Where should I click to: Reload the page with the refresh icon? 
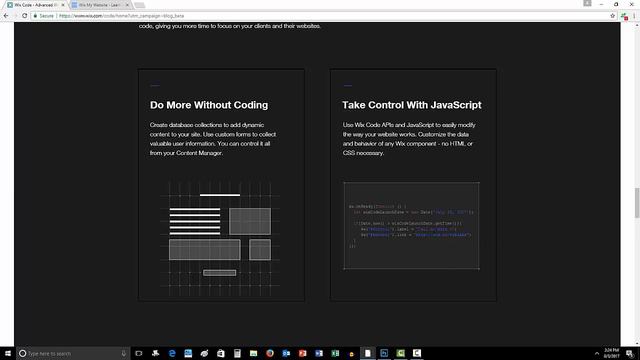tap(24, 16)
